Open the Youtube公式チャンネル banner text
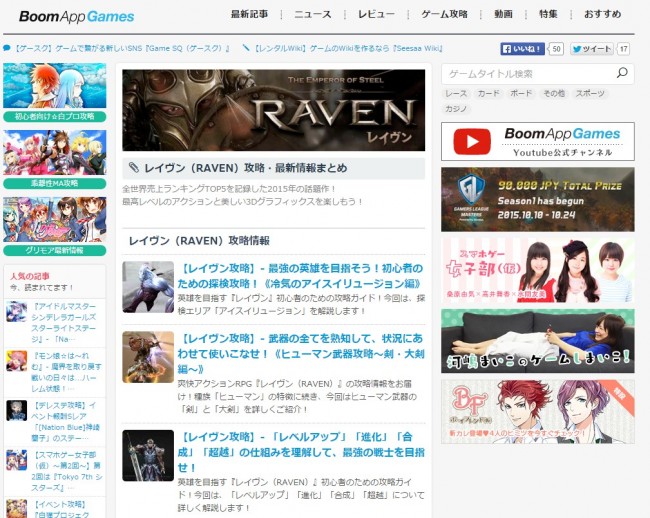Screen dimensions: 650x518 (x=563, y=152)
